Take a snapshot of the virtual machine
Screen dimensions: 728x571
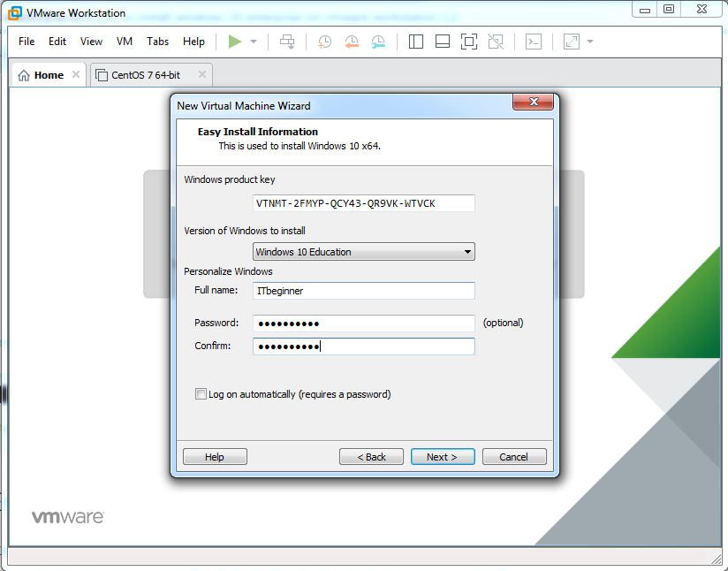(324, 42)
